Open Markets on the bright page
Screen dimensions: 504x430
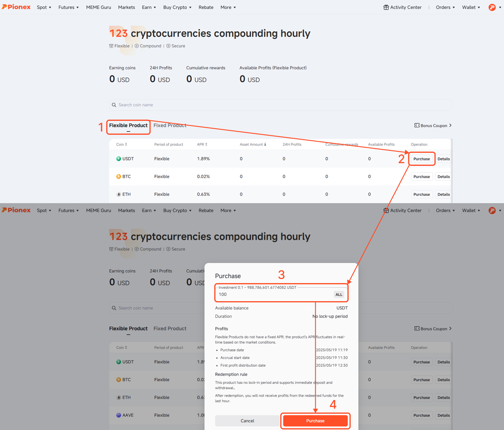[126, 7]
